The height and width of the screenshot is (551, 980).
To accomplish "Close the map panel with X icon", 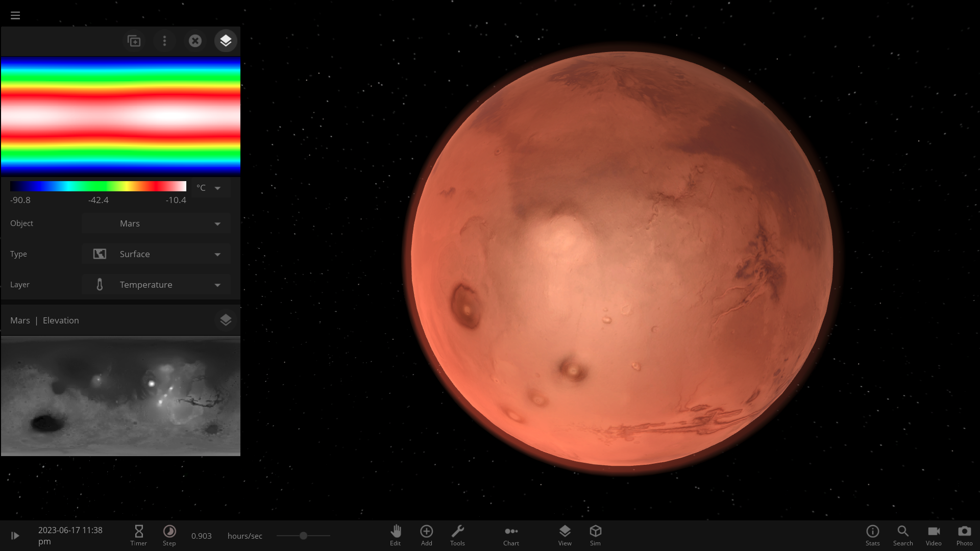I will pyautogui.click(x=195, y=41).
